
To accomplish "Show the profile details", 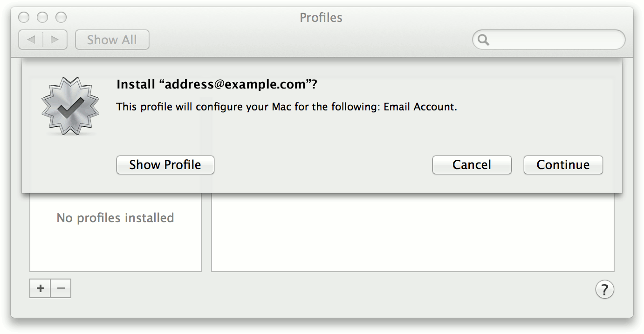I will pyautogui.click(x=165, y=164).
